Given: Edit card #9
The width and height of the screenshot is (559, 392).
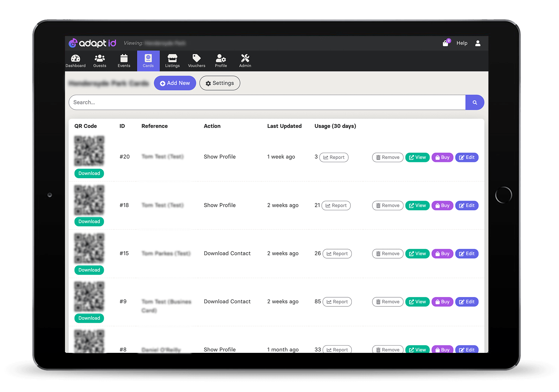Looking at the screenshot, I should [466, 302].
